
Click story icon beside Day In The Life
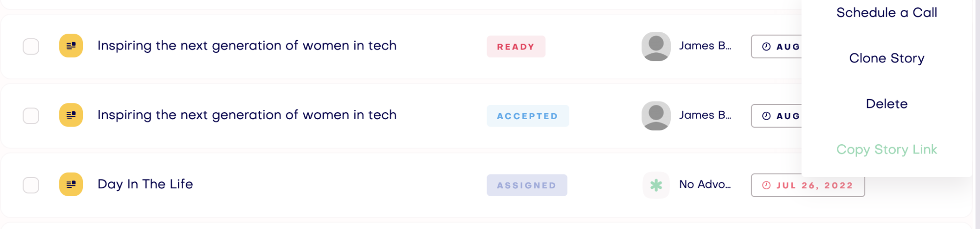[x=71, y=184]
